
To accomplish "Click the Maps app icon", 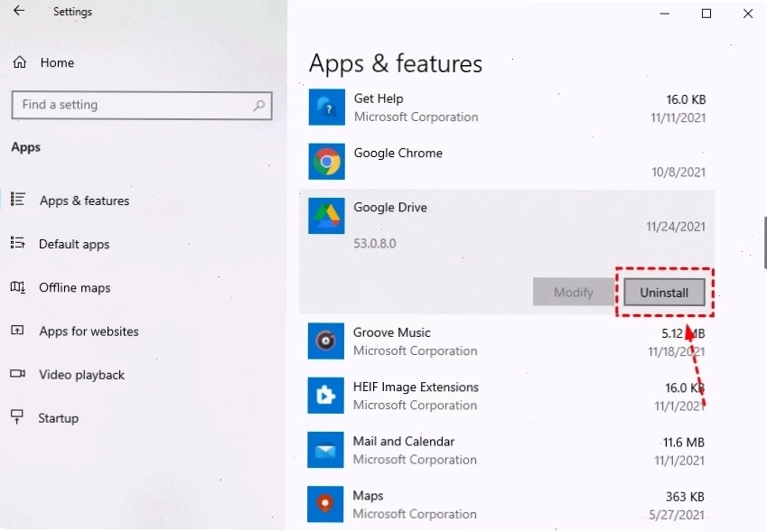I will coord(325,504).
